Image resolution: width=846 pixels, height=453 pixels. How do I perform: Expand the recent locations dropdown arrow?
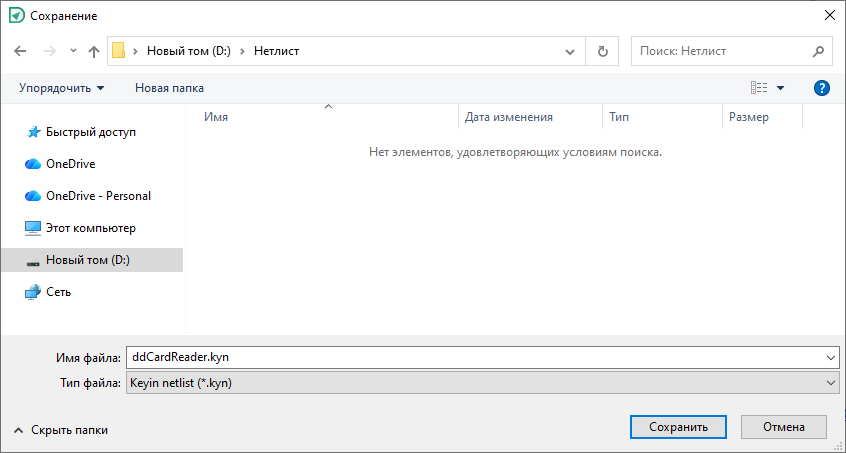pyautogui.click(x=73, y=51)
